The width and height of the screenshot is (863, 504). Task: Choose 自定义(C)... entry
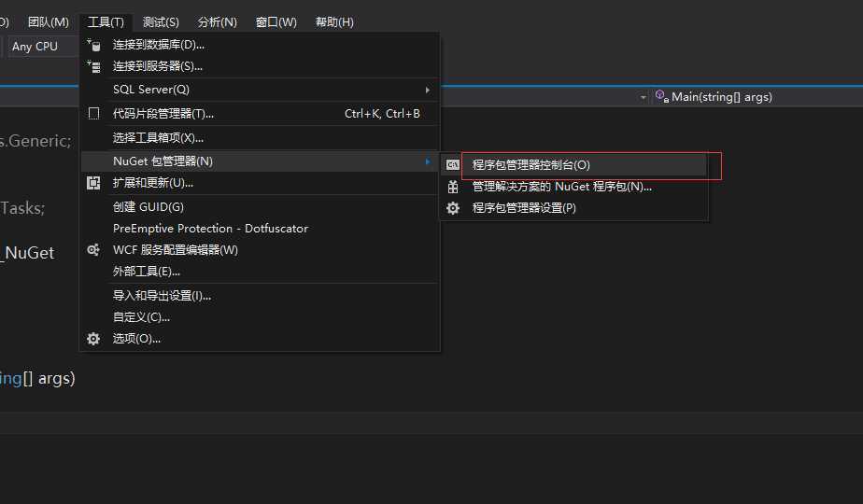[x=260, y=317]
